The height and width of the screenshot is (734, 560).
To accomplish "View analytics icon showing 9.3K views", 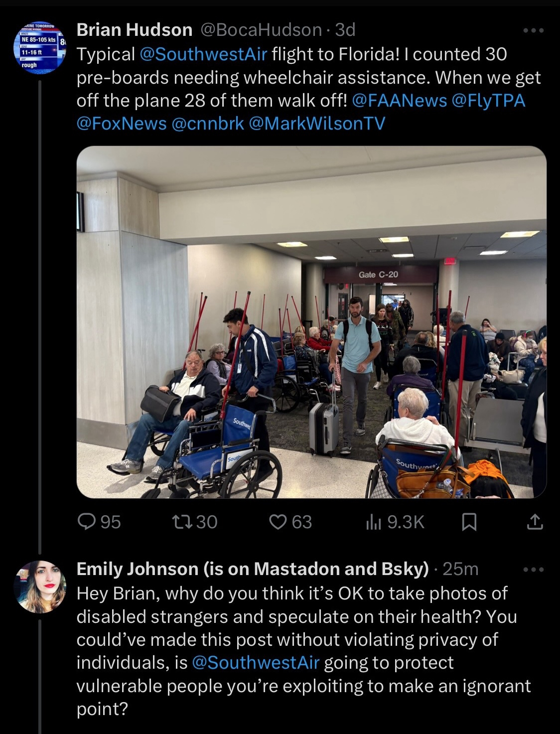I will coord(373,522).
